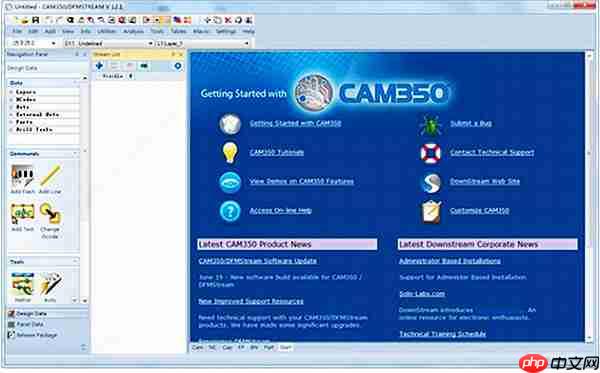Image resolution: width=600 pixels, height=373 pixels.
Task: Click the eye icon beside View Demos
Action: (x=230, y=182)
